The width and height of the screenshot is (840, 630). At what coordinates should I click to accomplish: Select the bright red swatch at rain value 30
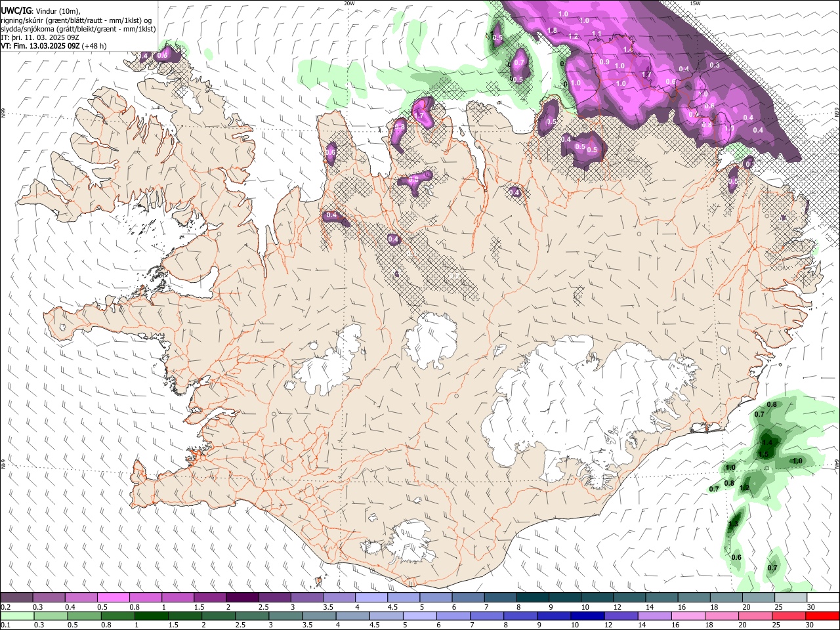tap(822, 616)
